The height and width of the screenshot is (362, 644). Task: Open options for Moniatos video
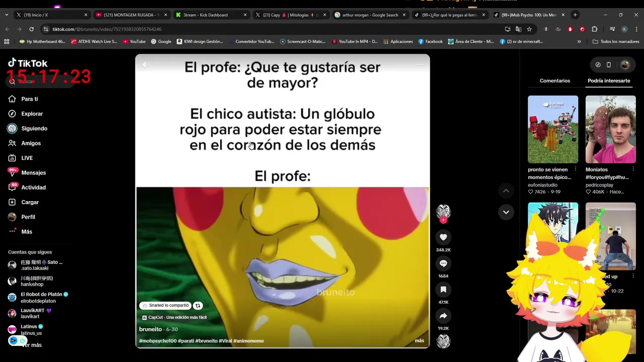[x=633, y=169]
